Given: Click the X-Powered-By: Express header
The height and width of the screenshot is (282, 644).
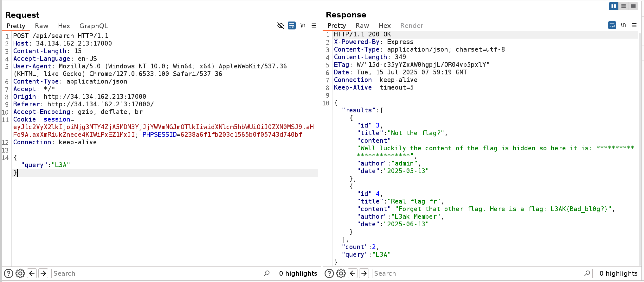Looking at the screenshot, I should 374,42.
